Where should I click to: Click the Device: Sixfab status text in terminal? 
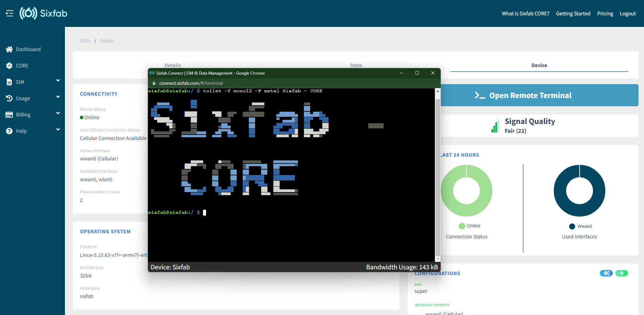point(170,267)
